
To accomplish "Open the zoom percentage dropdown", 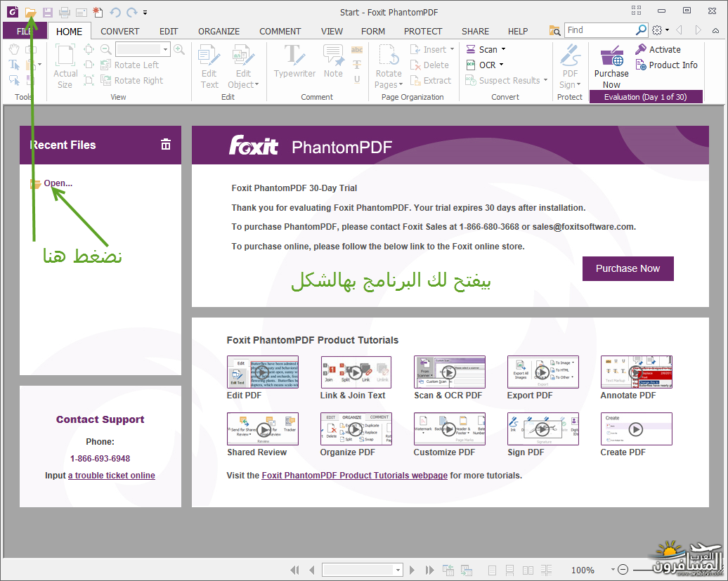I will point(165,49).
